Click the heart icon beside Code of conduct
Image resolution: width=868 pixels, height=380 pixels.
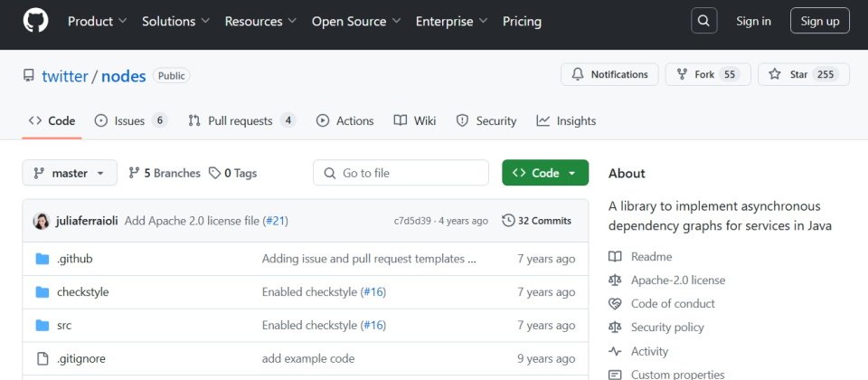(615, 304)
